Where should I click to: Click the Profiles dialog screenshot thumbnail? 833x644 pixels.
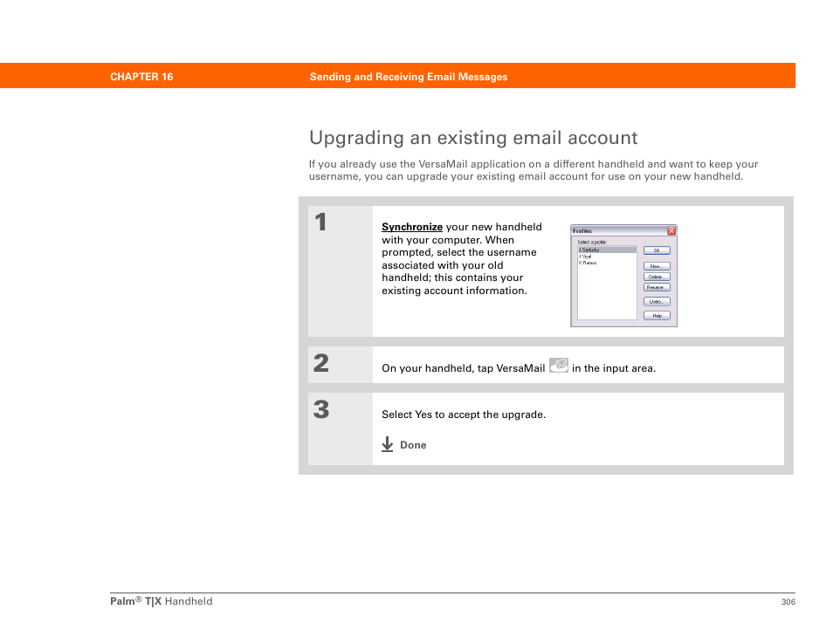coord(623,276)
